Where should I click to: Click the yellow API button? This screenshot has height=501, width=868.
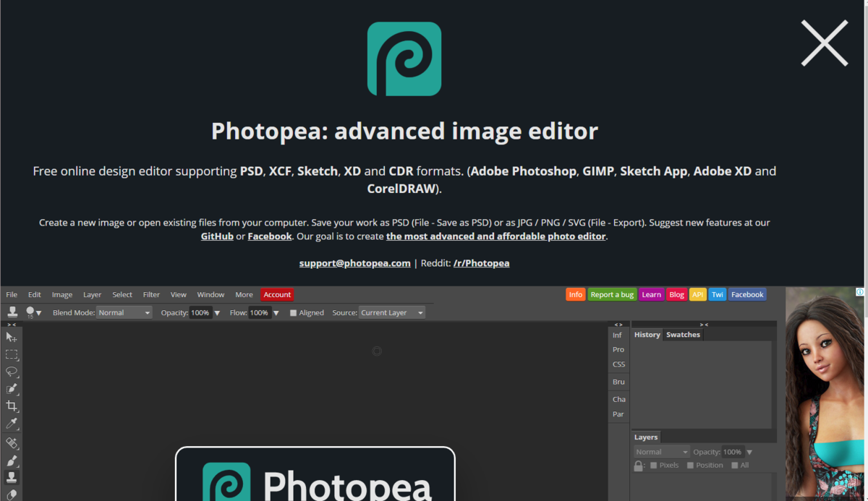coord(697,294)
